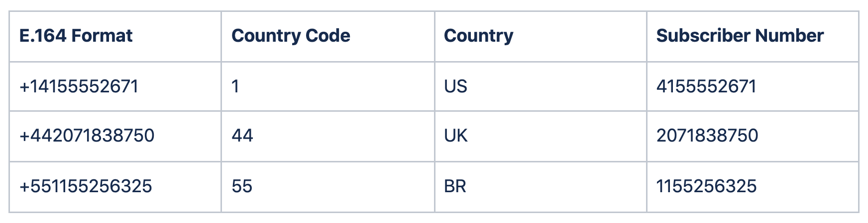Viewport: 868px width, 223px height.
Task: Click the US country cell
Action: pyautogui.click(x=455, y=86)
